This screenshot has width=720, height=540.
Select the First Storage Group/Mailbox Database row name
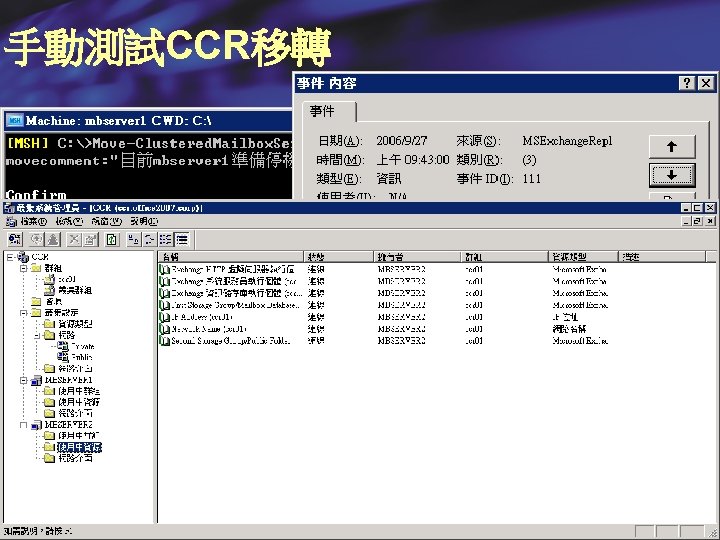236,305
